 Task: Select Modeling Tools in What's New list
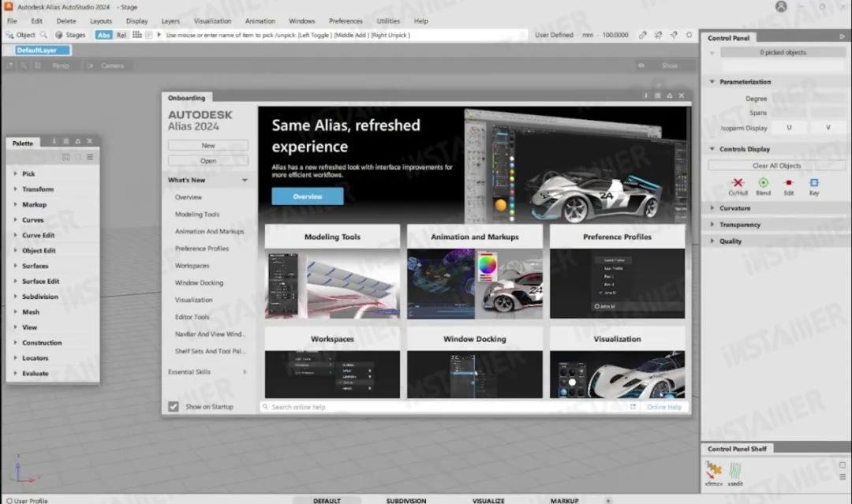(x=196, y=215)
